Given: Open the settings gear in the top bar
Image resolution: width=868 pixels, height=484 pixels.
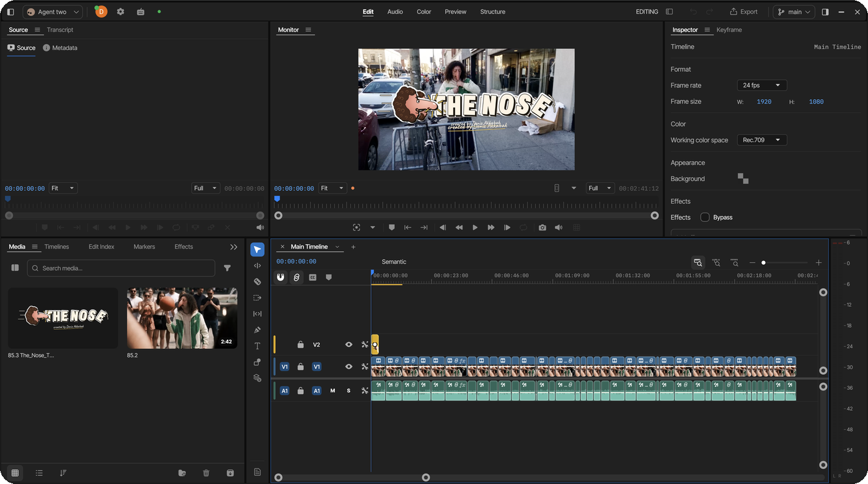Looking at the screenshot, I should 120,12.
